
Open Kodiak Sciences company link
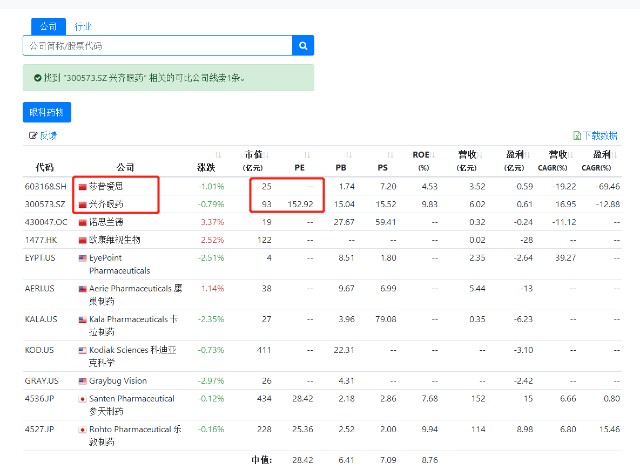coord(133,356)
